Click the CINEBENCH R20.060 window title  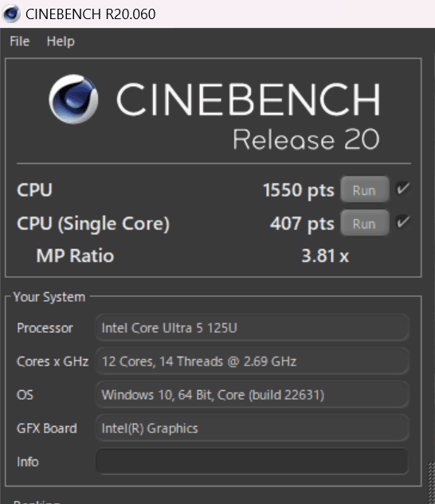tap(90, 14)
